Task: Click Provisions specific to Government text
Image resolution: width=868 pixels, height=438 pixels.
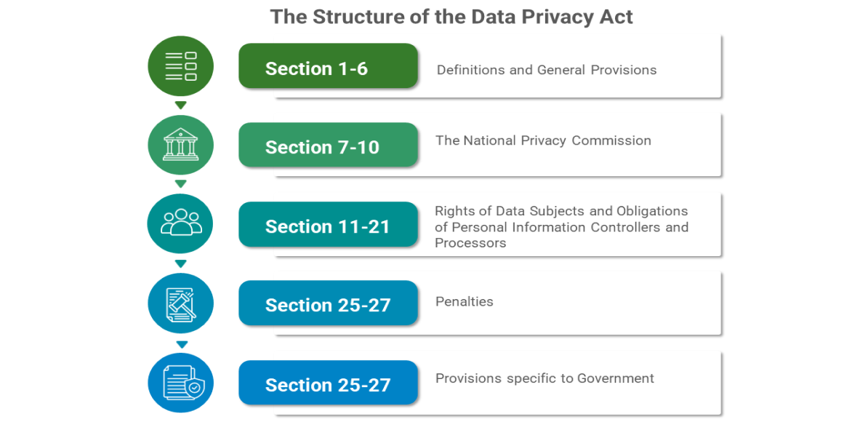Action: (x=544, y=378)
